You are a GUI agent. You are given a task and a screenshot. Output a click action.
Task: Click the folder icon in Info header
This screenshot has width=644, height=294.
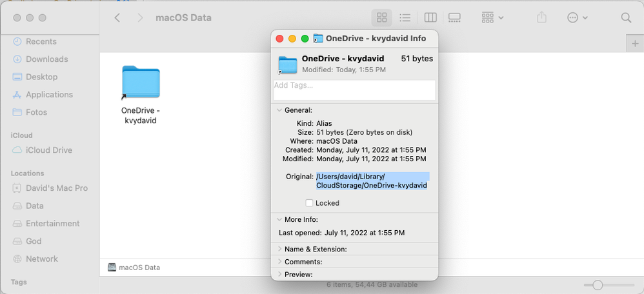click(288, 65)
